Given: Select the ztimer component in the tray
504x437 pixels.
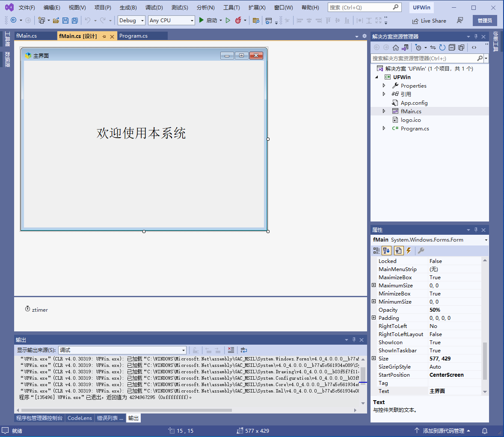Looking at the screenshot, I should coord(36,310).
